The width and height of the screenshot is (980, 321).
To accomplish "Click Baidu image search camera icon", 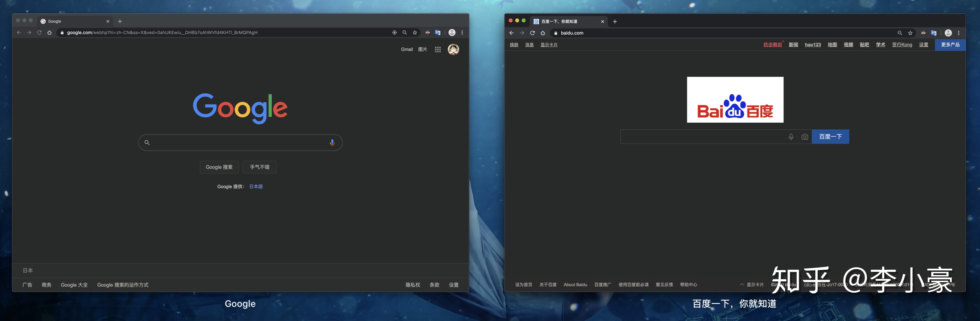I will click(x=805, y=137).
